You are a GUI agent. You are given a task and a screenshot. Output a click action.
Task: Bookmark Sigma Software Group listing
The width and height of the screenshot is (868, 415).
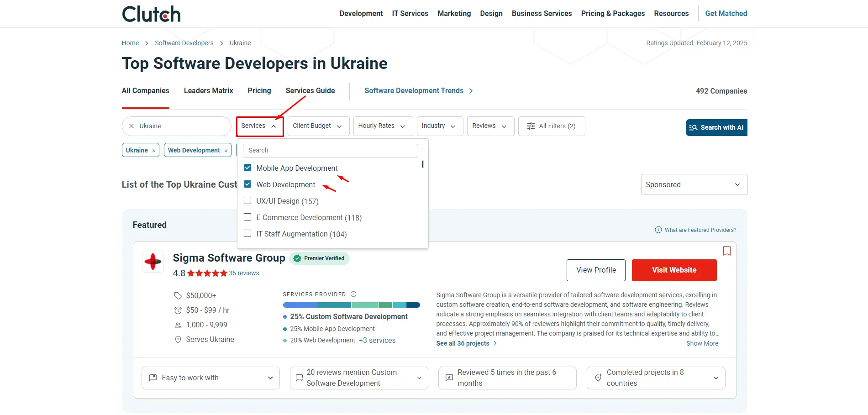(727, 251)
